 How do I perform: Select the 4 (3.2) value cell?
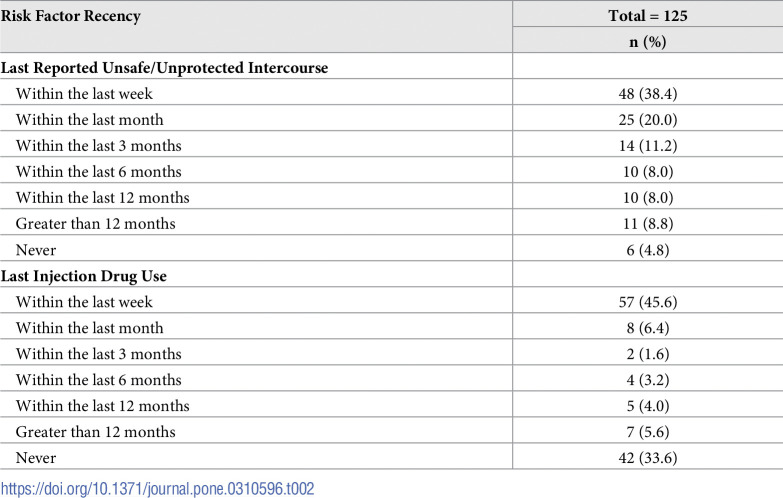tap(648, 380)
